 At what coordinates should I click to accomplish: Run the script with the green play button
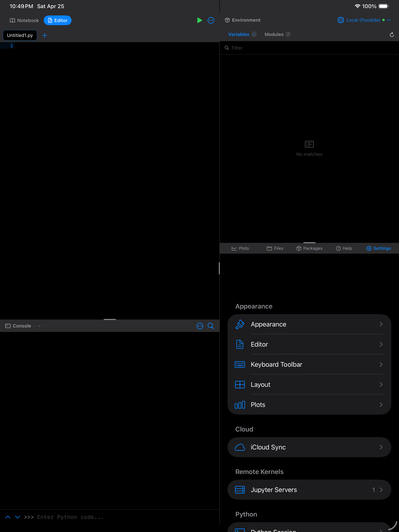pyautogui.click(x=199, y=20)
